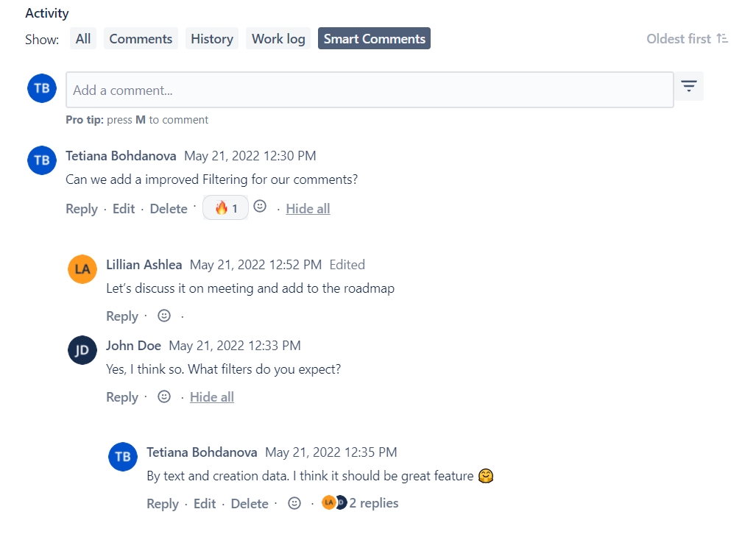756x548 pixels.
Task: Add emoji reaction to Tetiana's first comment
Action: (260, 207)
